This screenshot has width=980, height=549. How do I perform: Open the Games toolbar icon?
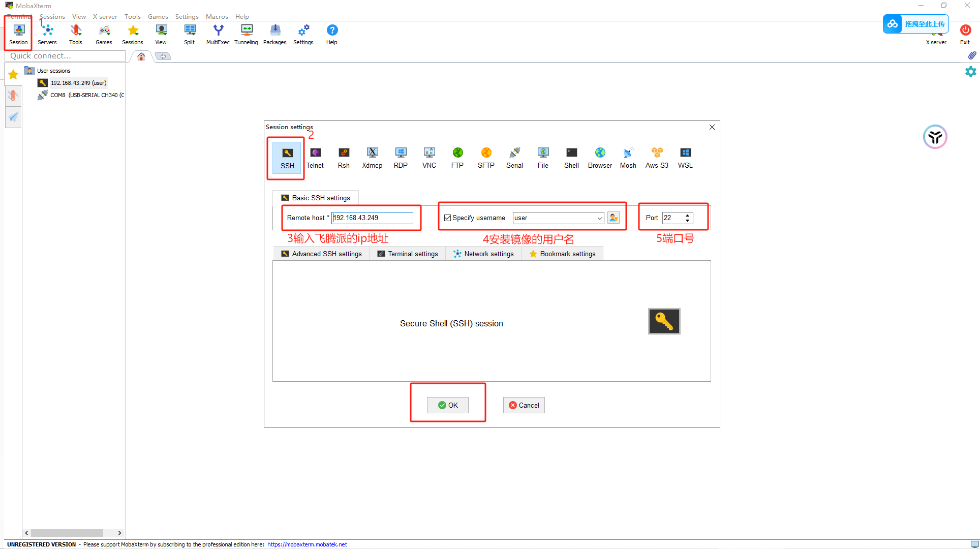click(x=104, y=35)
